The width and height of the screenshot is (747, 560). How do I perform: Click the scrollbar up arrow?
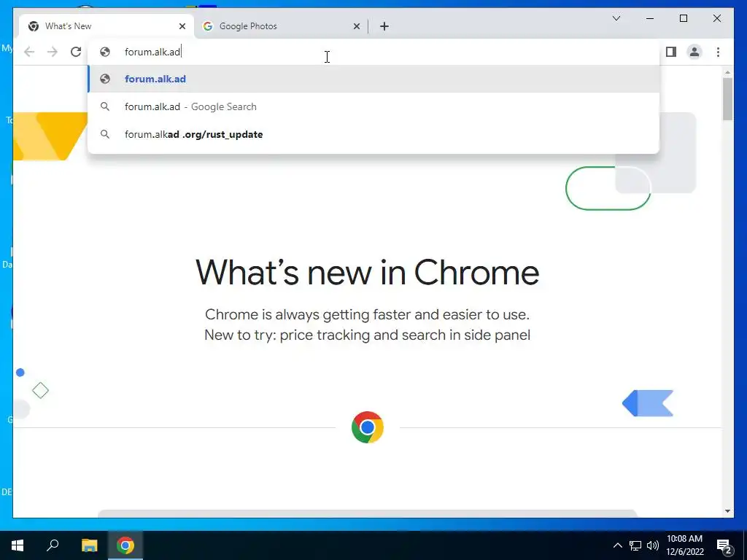(727, 72)
